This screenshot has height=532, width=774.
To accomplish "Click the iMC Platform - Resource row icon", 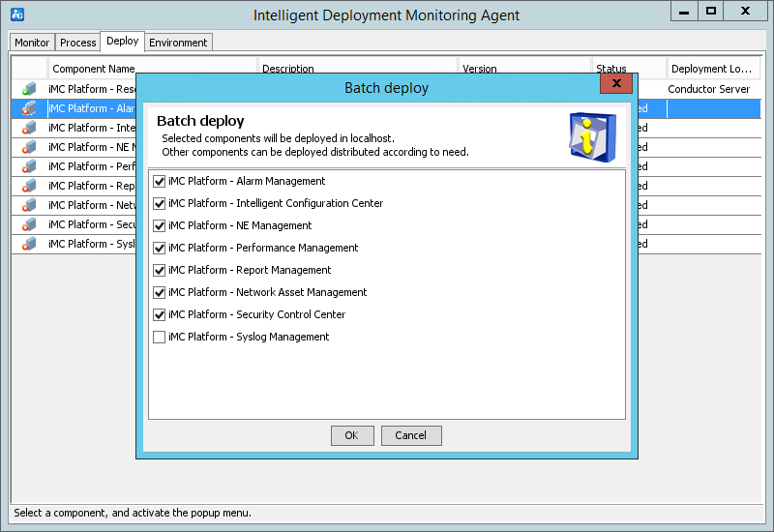I will 29,89.
